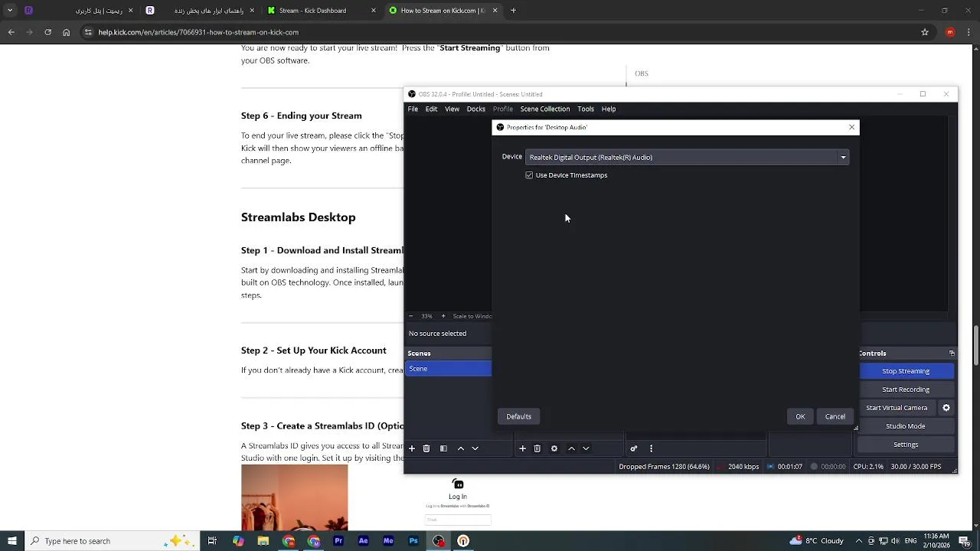Open notification center in system tray
The image size is (980, 551).
click(965, 541)
